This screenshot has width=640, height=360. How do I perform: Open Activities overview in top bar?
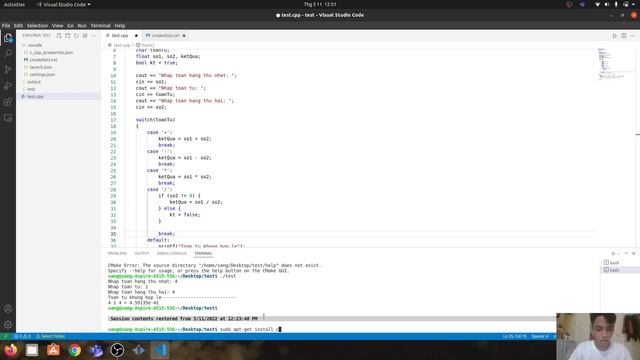tap(14, 4)
